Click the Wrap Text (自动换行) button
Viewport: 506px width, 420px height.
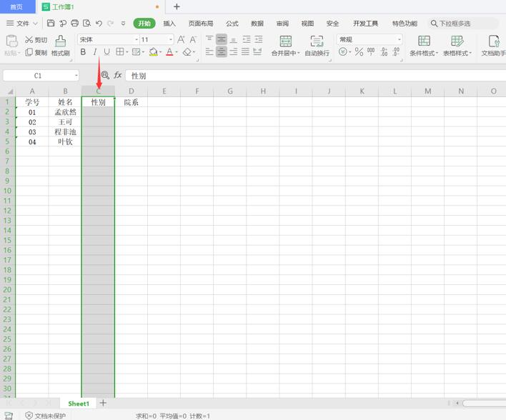pyautogui.click(x=317, y=46)
